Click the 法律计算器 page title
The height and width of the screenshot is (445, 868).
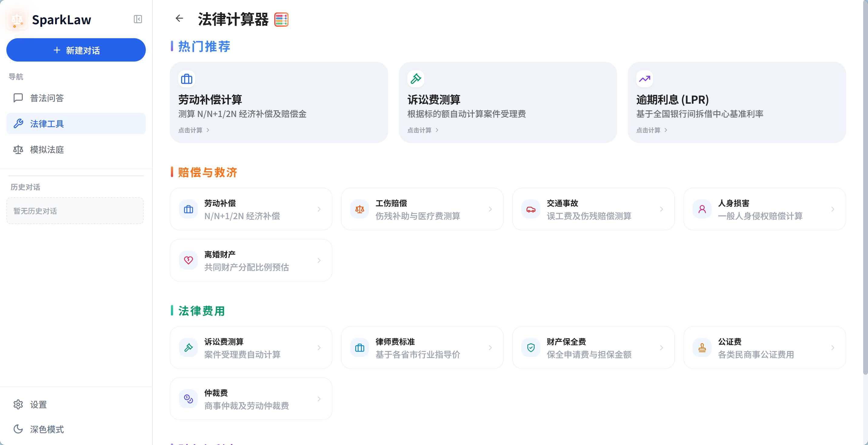coord(233,19)
